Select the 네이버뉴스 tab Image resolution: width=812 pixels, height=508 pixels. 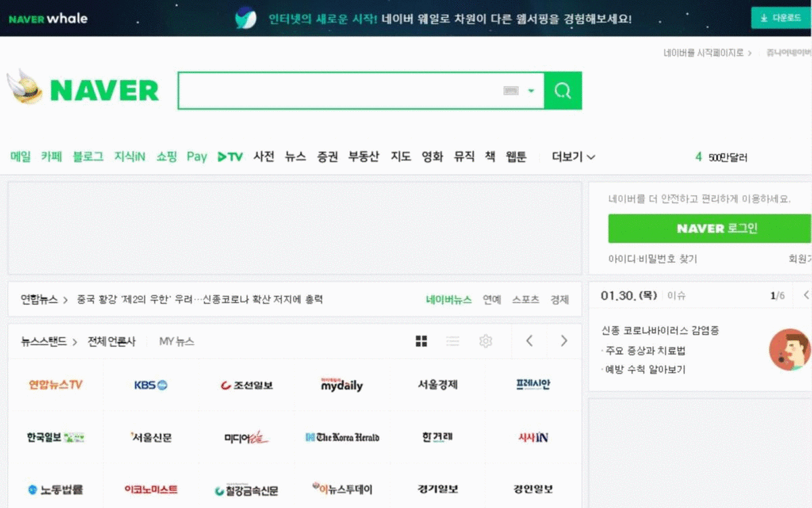pos(449,299)
